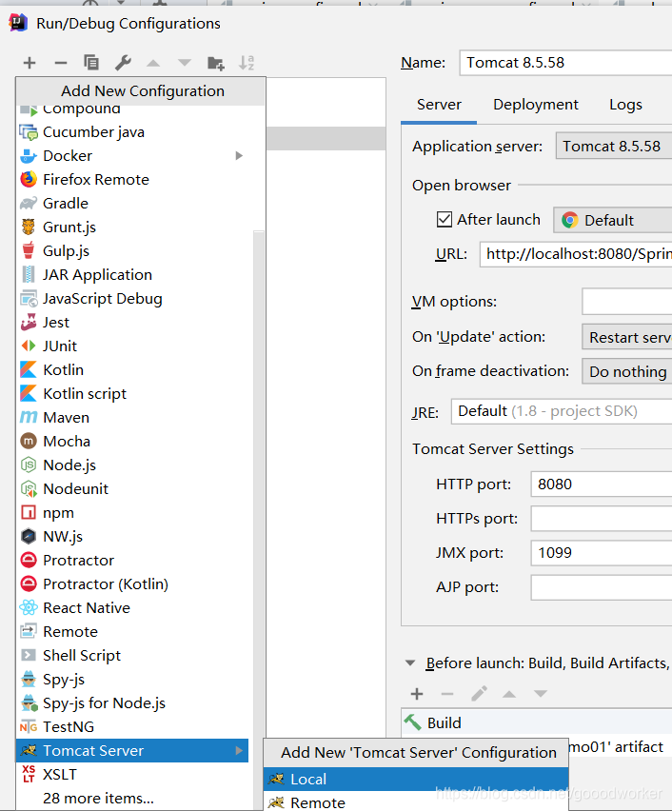Screen dimensions: 672x811
Task: Choose Jest from configuration list
Action: [x=132, y=323]
